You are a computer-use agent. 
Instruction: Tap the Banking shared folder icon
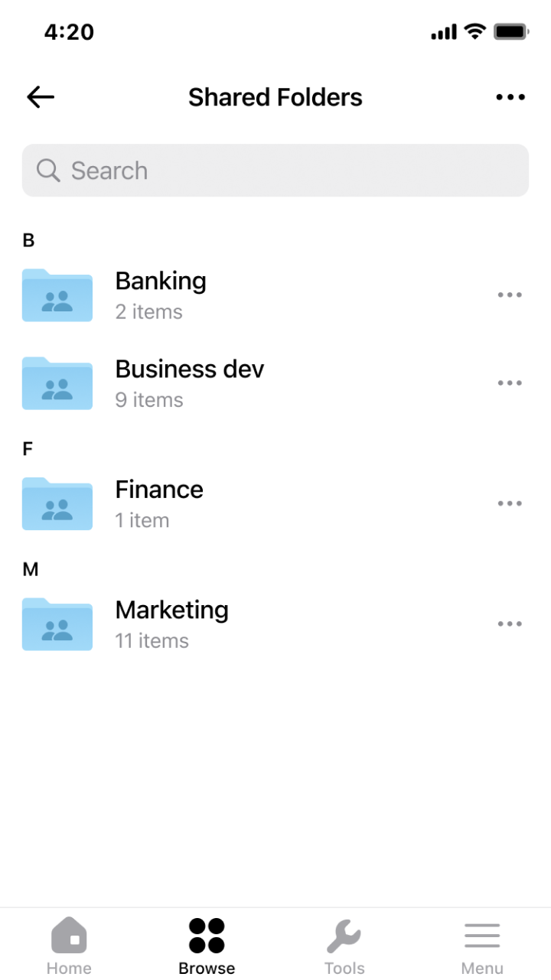coord(57,295)
